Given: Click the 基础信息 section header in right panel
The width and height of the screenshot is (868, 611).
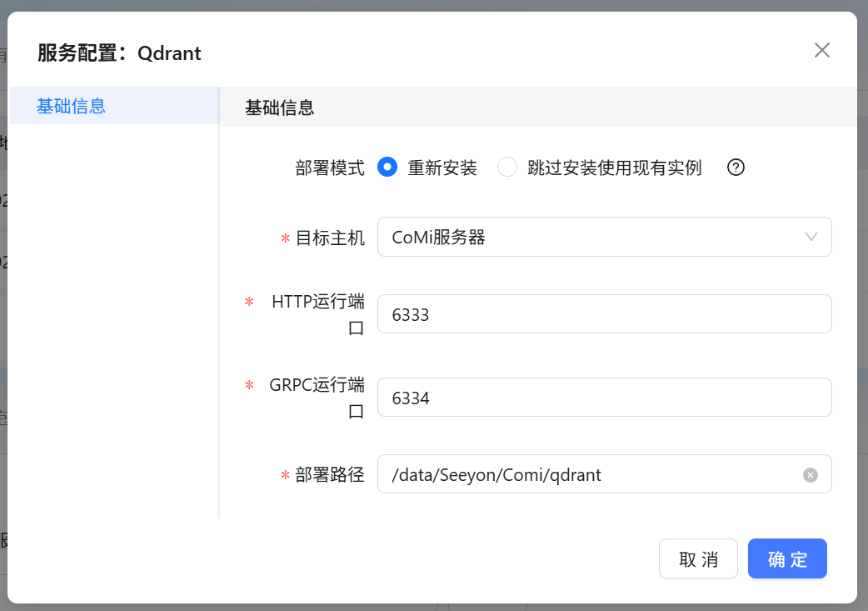Looking at the screenshot, I should (280, 108).
